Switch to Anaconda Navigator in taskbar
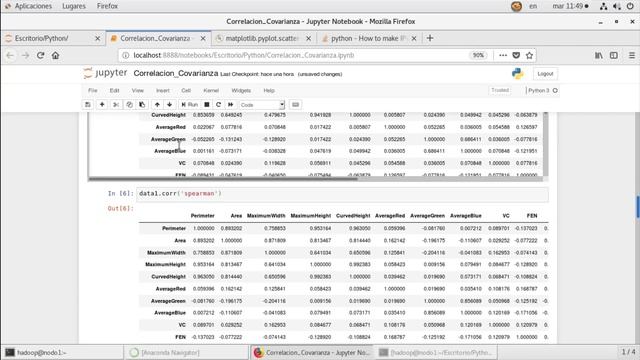The height and width of the screenshot is (360, 640). click(x=186, y=352)
